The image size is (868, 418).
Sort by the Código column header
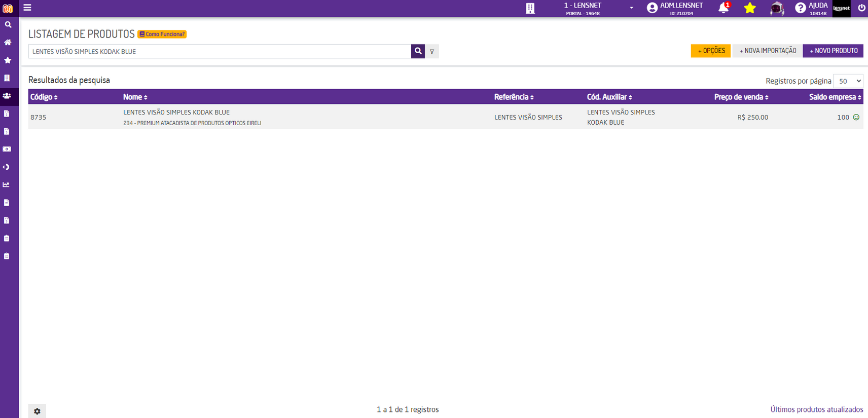44,97
